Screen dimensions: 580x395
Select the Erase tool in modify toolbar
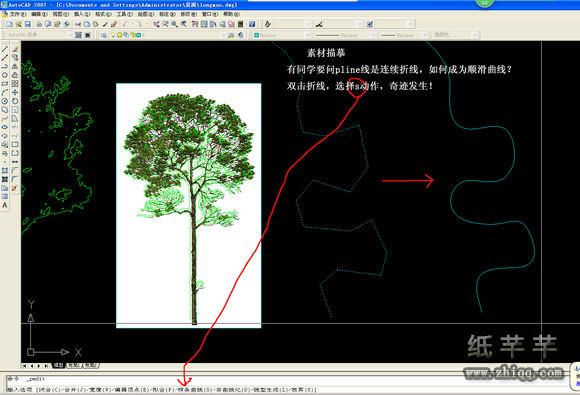[15, 49]
